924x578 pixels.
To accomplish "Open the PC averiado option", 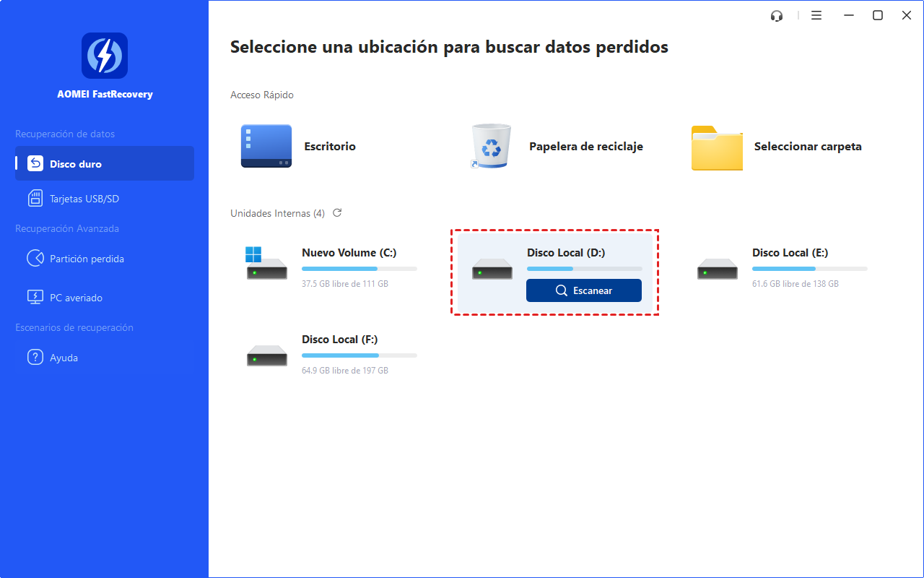I will click(x=76, y=298).
